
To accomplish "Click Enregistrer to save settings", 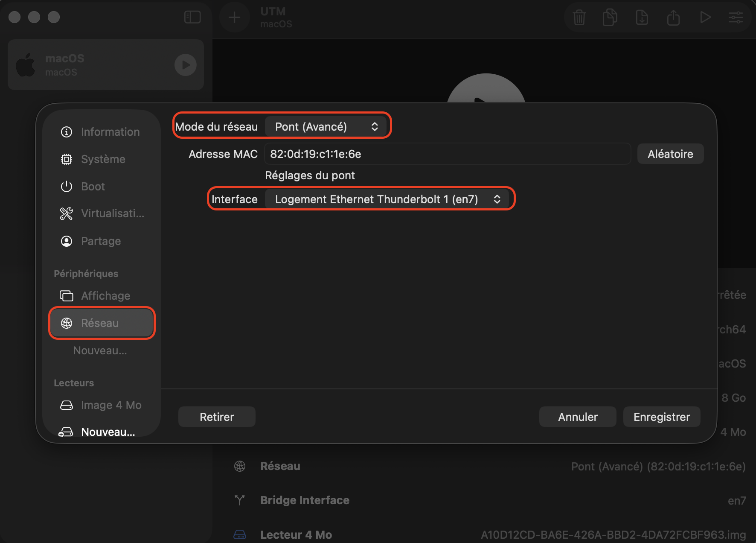I will click(662, 417).
